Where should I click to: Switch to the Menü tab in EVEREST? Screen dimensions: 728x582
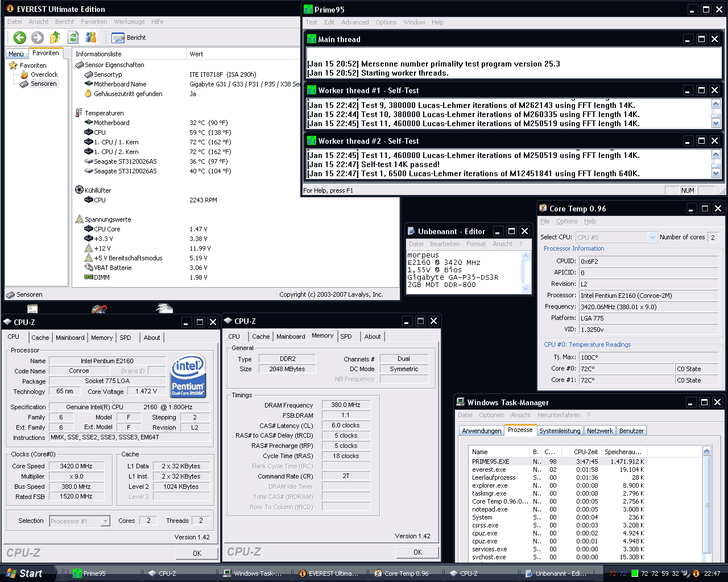click(x=16, y=54)
